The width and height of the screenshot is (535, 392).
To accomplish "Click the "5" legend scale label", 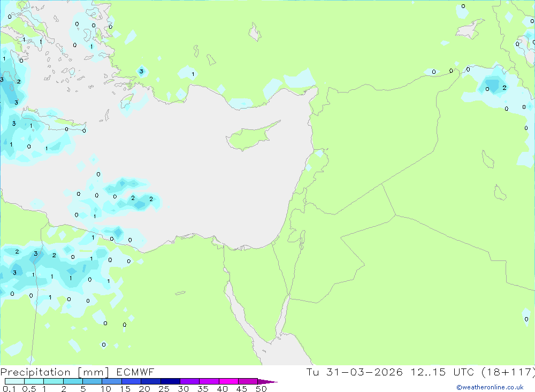I will pos(83,389).
